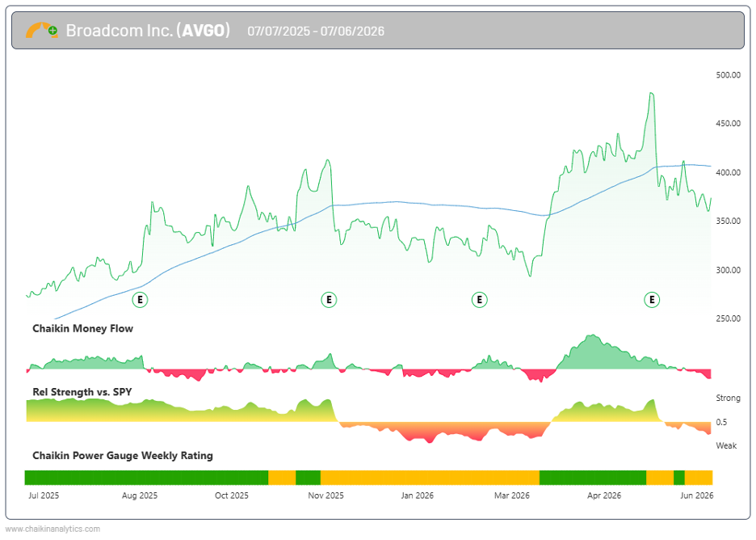Click the earnings marker between Jan and Mar 2026
Viewport: 756px width, 540px height.
click(x=479, y=300)
